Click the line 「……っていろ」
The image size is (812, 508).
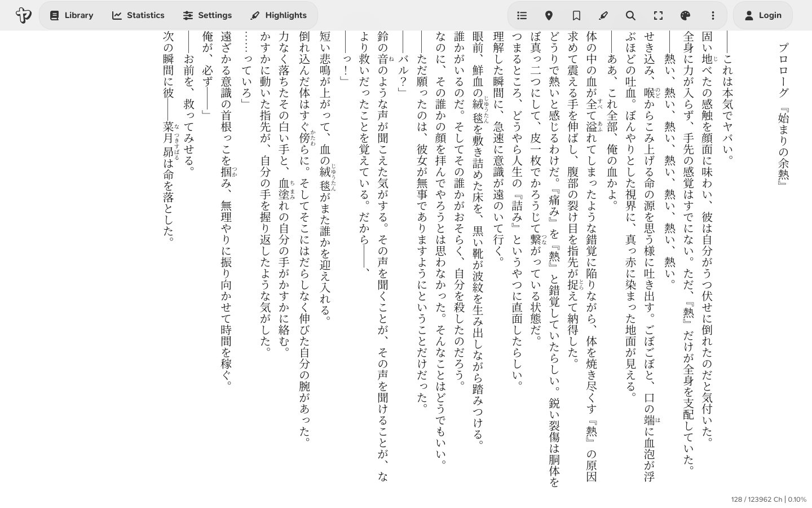click(246, 68)
